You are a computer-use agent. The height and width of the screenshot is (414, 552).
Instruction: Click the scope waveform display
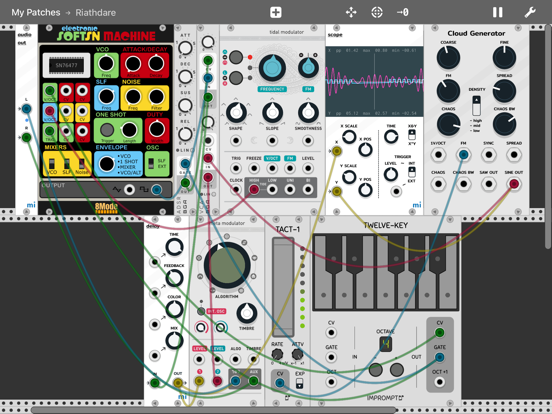(x=374, y=81)
